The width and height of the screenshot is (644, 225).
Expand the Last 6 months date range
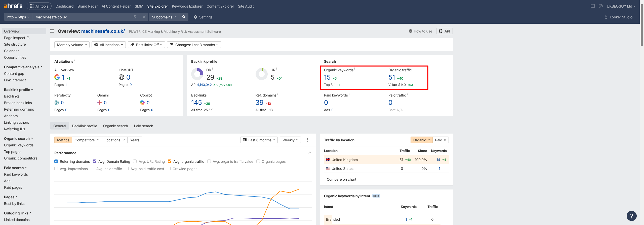coord(259,140)
